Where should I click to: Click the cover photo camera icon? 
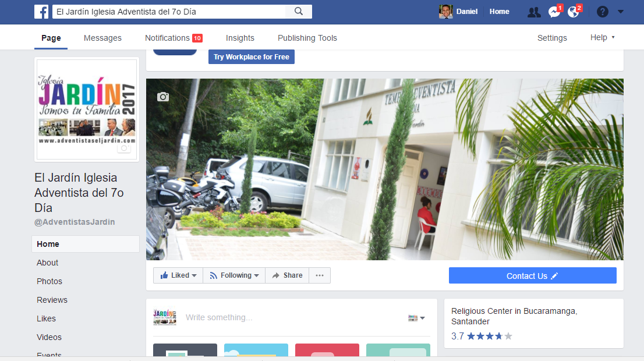coord(163,97)
